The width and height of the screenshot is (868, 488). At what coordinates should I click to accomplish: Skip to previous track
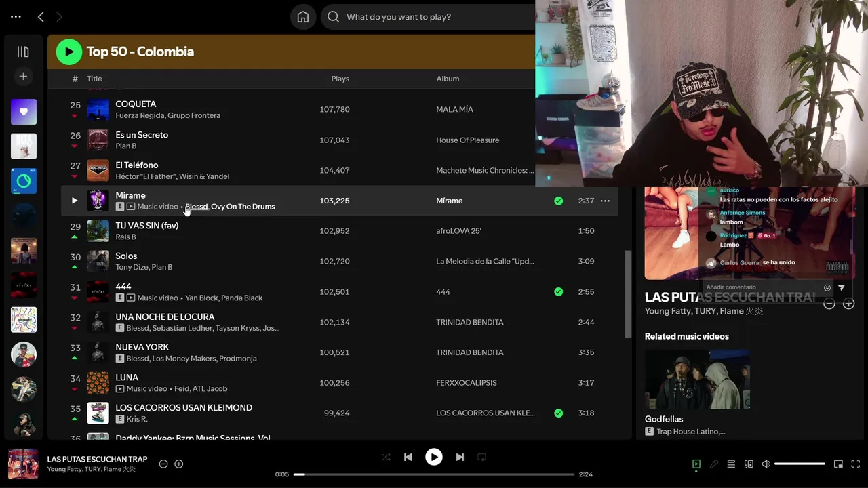click(408, 457)
